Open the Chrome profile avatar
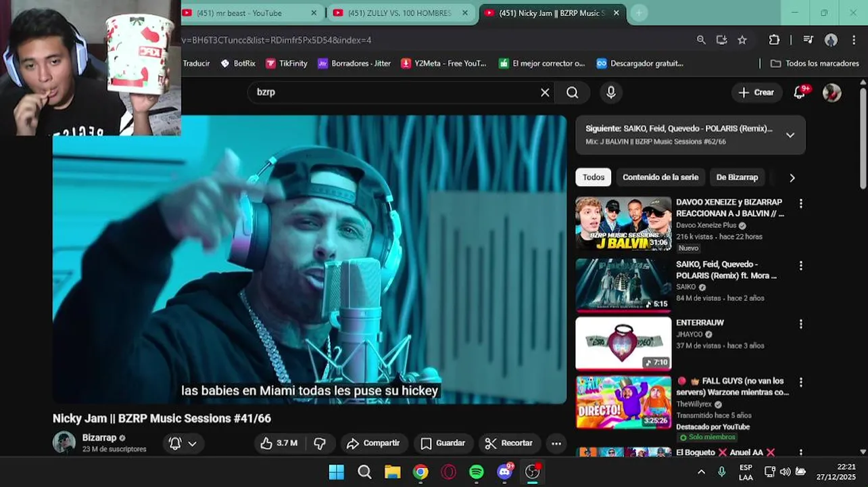The width and height of the screenshot is (868, 487). [831, 40]
